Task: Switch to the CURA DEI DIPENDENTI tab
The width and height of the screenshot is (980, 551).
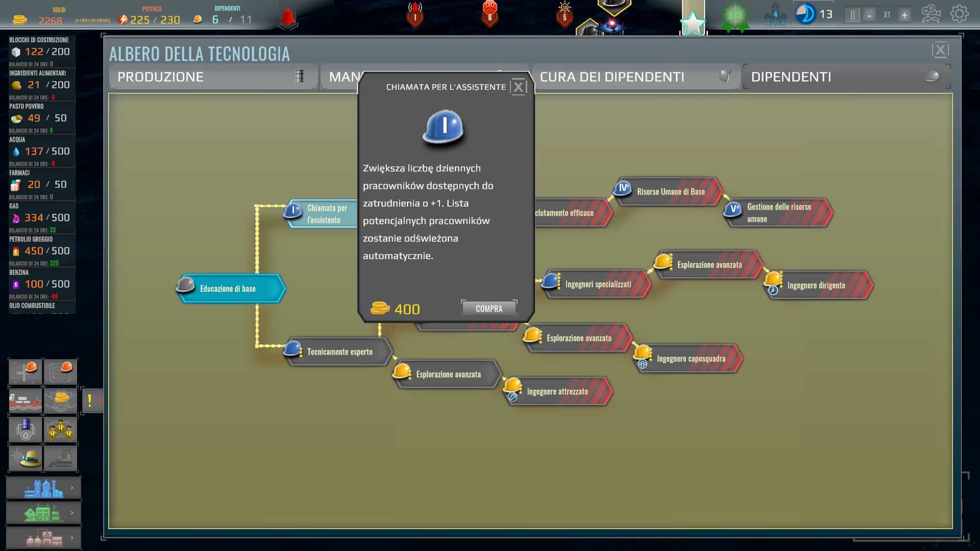Action: (x=635, y=77)
